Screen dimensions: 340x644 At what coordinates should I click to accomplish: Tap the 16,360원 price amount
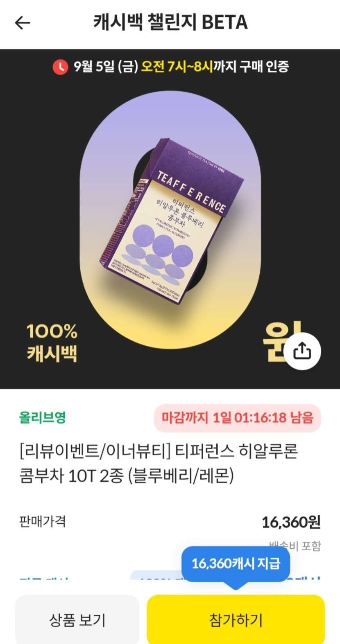pyautogui.click(x=291, y=522)
